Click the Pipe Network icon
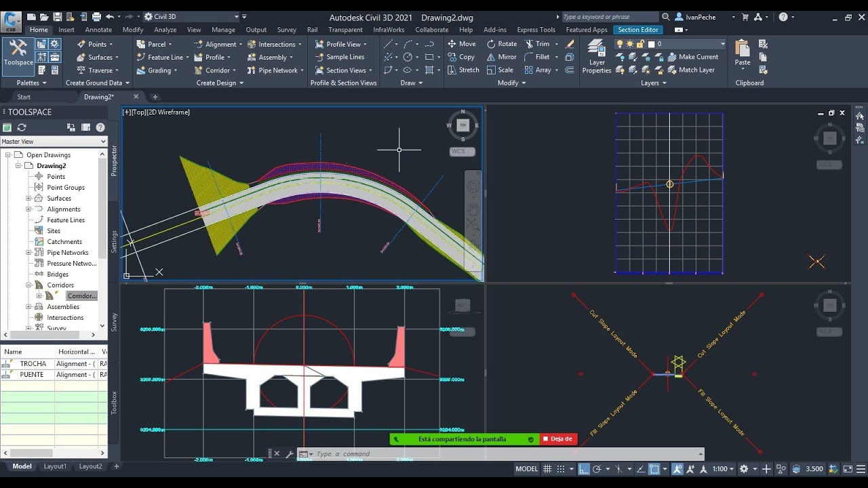This screenshot has height=488, width=868. (x=252, y=70)
